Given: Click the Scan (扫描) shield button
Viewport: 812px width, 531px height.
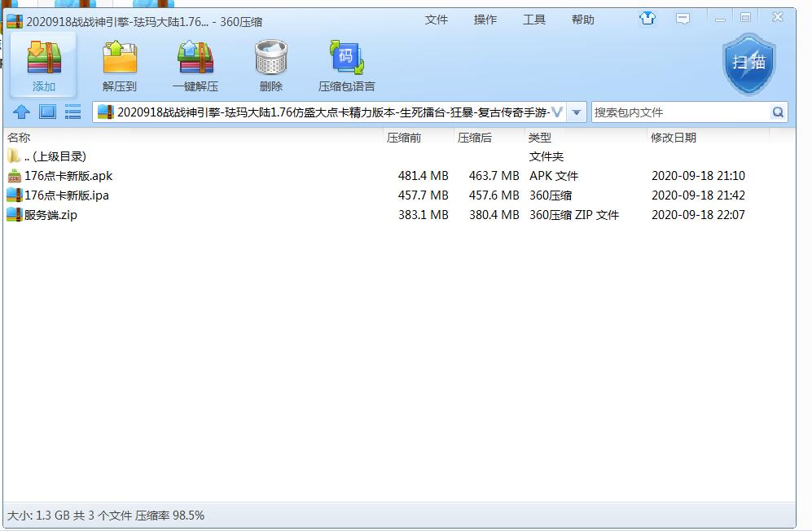Looking at the screenshot, I should tap(748, 63).
